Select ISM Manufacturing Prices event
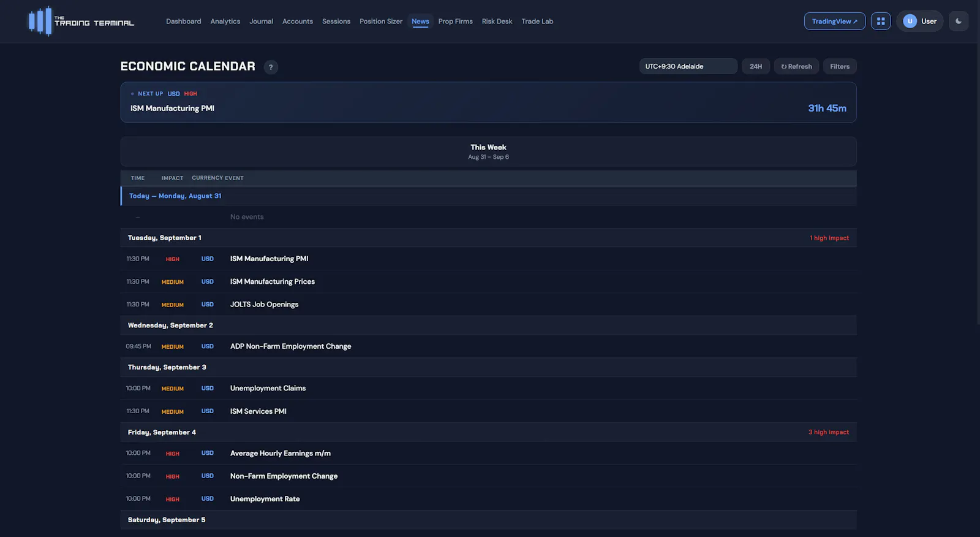The image size is (980, 537). [x=488, y=282]
